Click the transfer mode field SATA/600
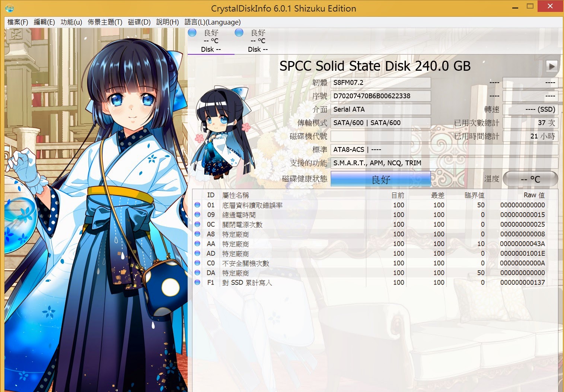The image size is (564, 392). pos(381,123)
